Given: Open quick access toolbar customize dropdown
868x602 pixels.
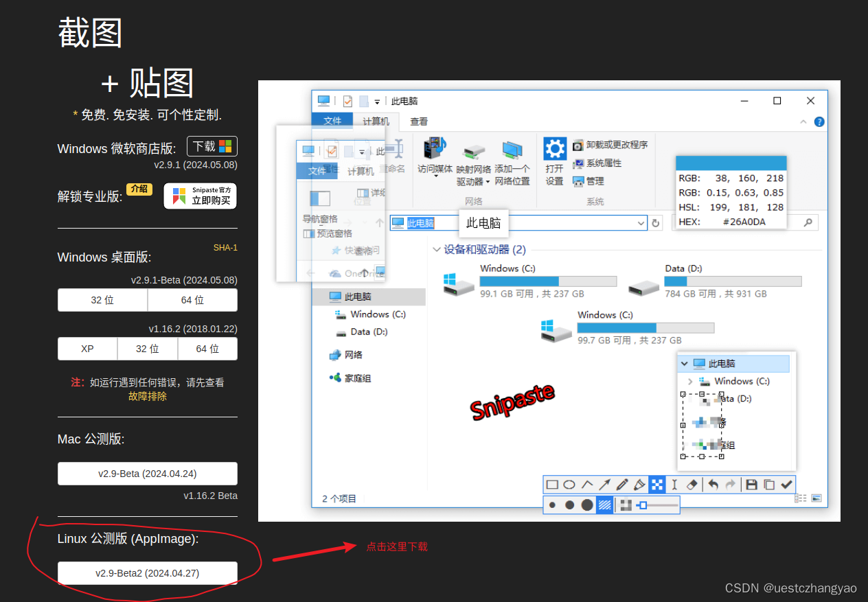Looking at the screenshot, I should [377, 102].
